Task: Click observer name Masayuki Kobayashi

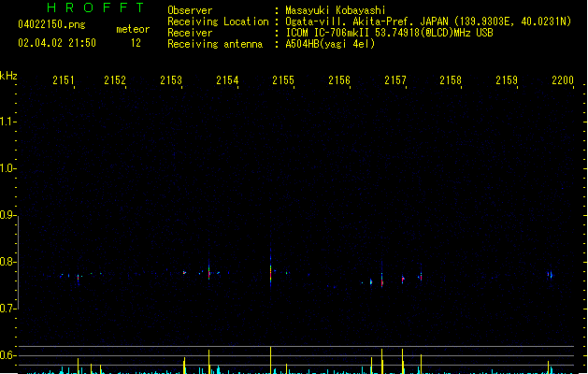Action: (335, 10)
